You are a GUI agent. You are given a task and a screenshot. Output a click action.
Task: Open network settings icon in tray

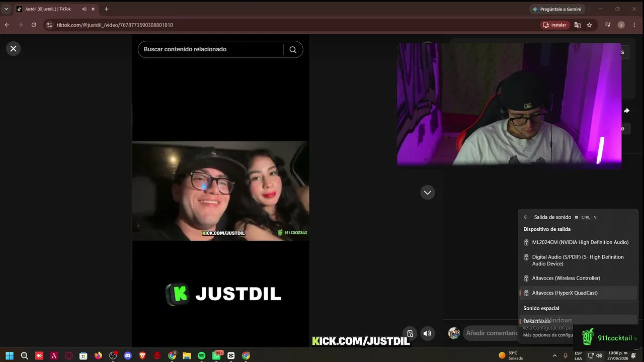click(591, 355)
